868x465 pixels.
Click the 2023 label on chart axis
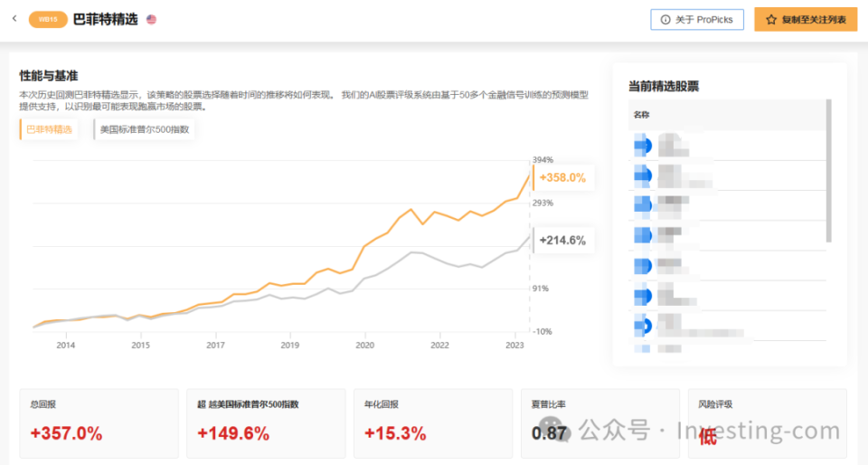pyautogui.click(x=514, y=345)
